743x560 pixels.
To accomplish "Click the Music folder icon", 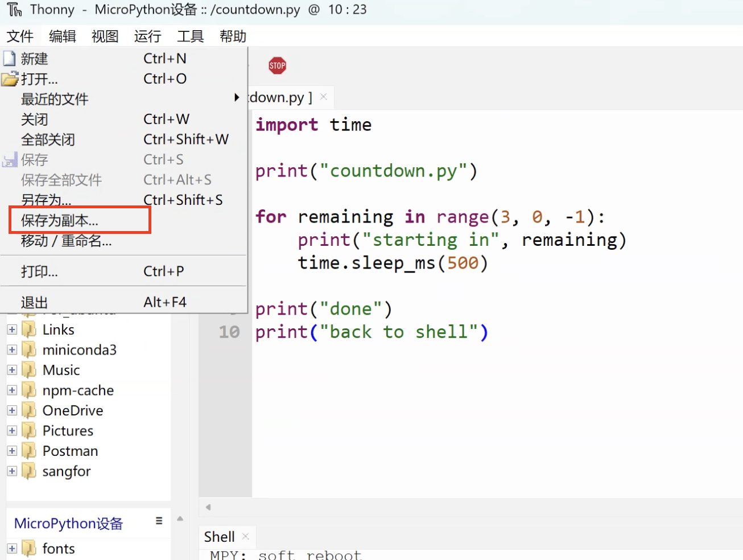I will 29,370.
